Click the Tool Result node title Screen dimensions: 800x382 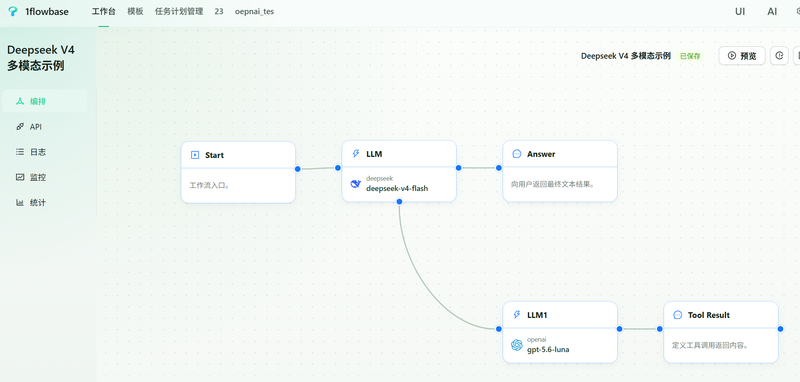(709, 315)
